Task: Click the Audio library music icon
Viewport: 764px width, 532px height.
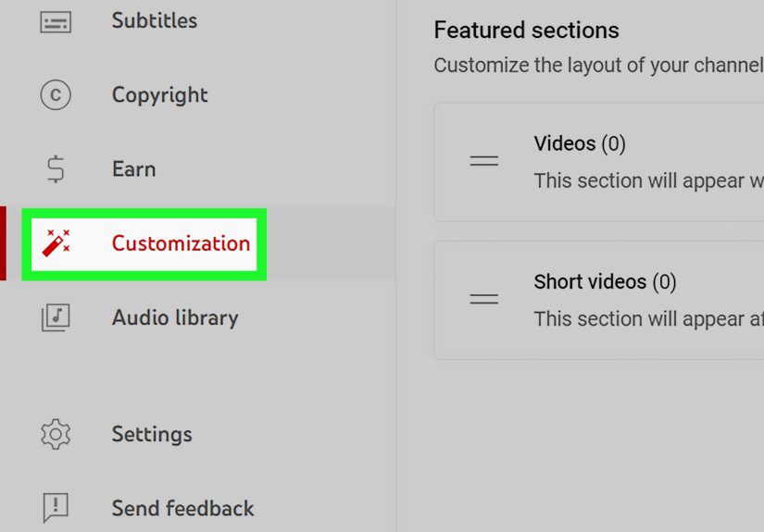Action: (x=56, y=318)
